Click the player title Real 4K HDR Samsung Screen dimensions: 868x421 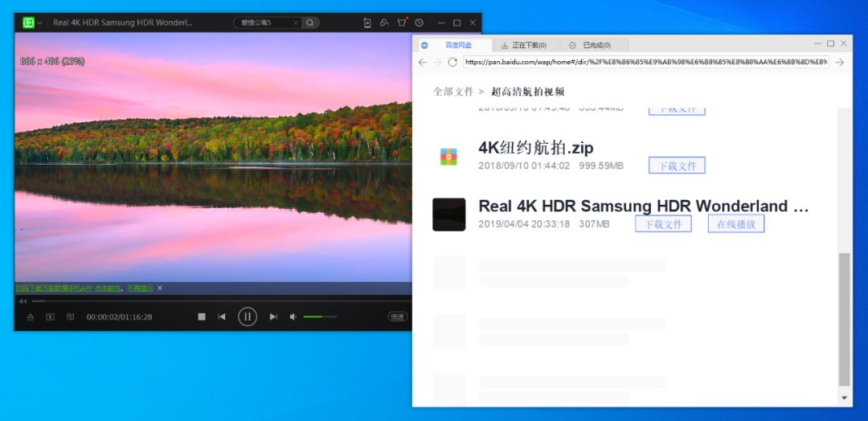123,22
